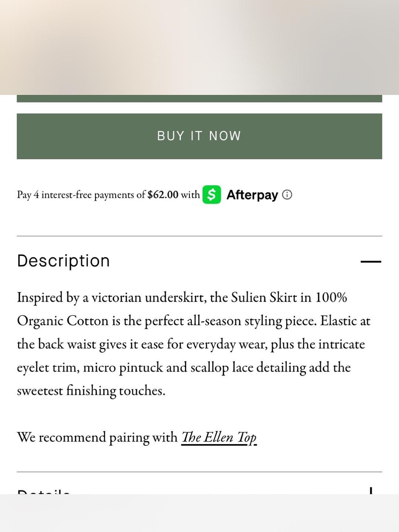Tap the blurred product image at top
This screenshot has height=532, width=399.
pos(199,47)
